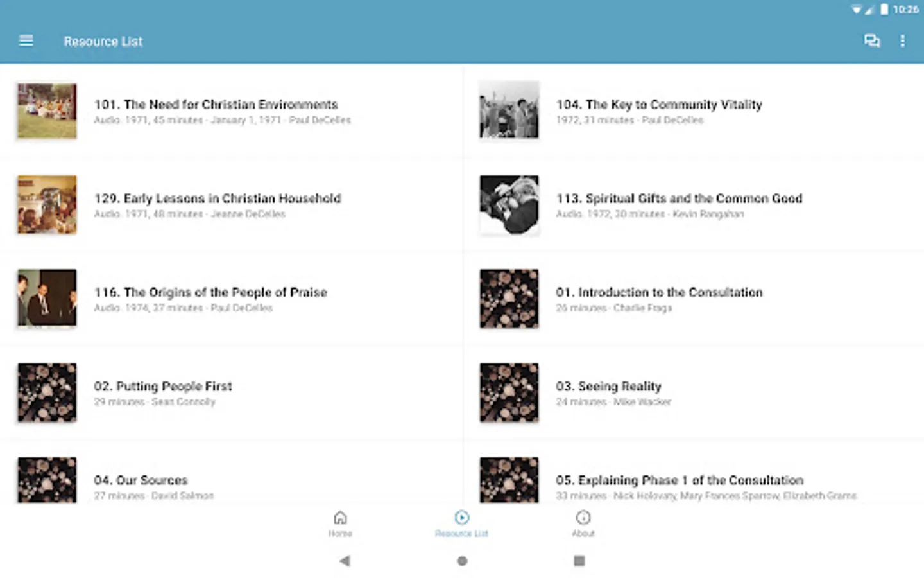Tap the thumbnail for 116. Origins talk
Screen dimensions: 924x578
47,299
